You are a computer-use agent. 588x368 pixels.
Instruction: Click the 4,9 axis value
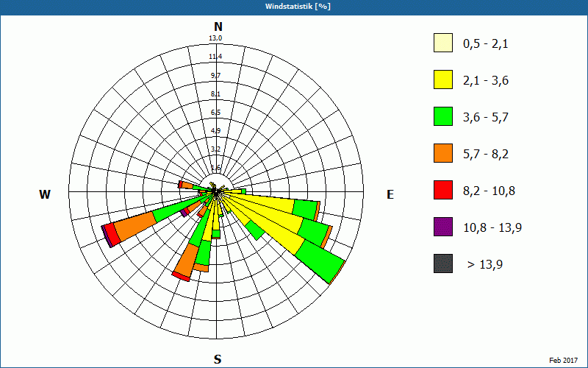215,131
